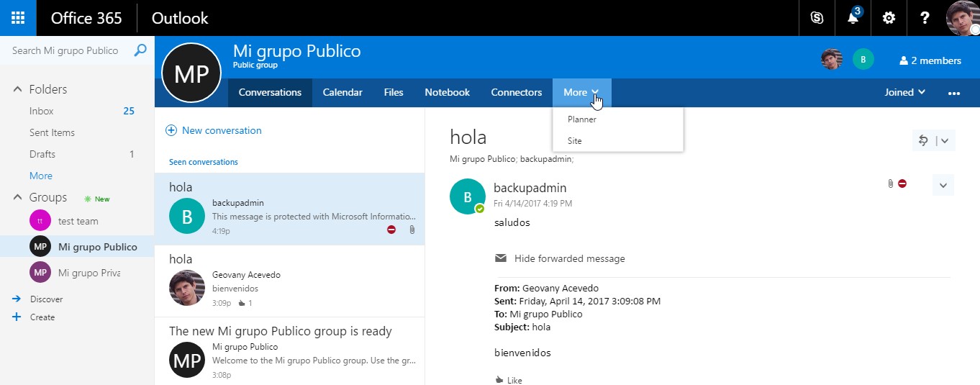The height and width of the screenshot is (385, 980).
Task: Like the message in reading pane
Action: tap(509, 380)
